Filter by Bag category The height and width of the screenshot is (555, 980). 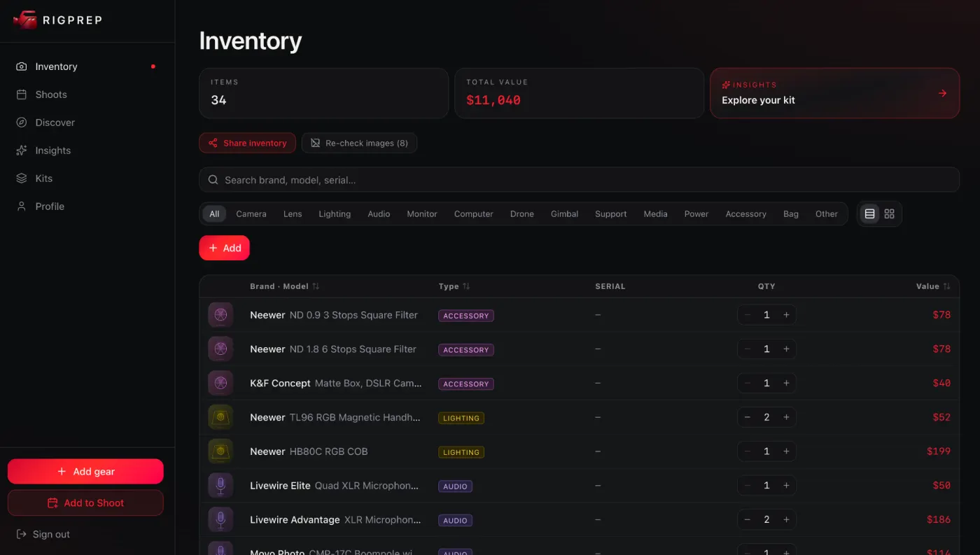[x=791, y=214]
